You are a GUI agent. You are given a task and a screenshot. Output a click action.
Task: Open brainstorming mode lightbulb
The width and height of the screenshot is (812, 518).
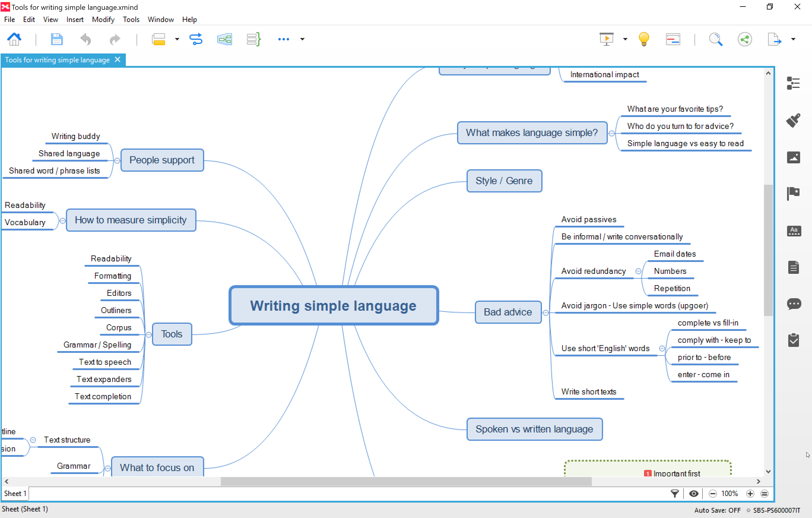point(644,40)
